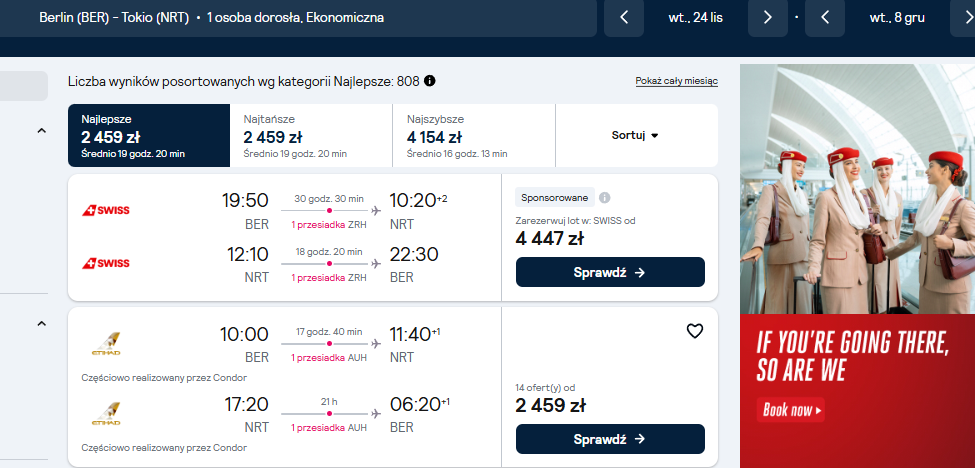
Task: Collapse the upper filter section chevron in sidebar
Action: coord(42,131)
